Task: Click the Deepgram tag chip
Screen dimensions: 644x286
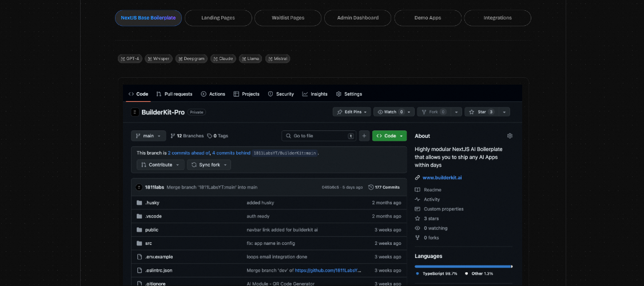Action: click(x=192, y=59)
